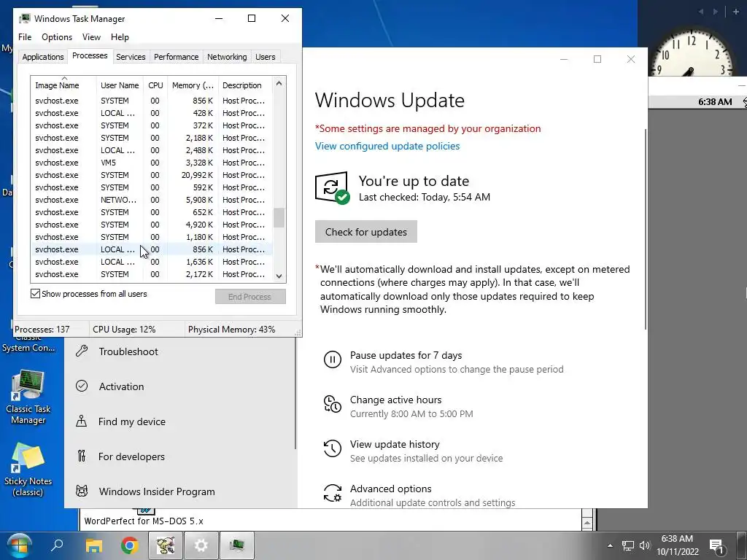The width and height of the screenshot is (747, 560).
Task: Show hidden tray icons arrow
Action: [610, 545]
